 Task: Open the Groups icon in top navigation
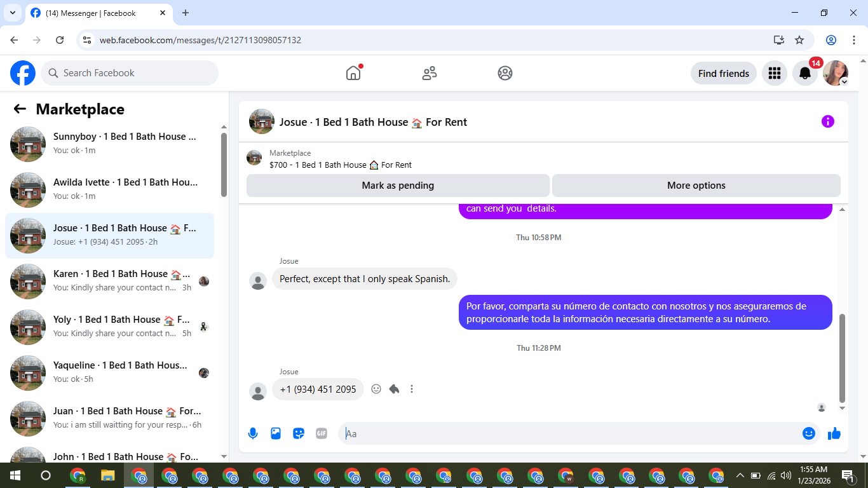coord(505,73)
